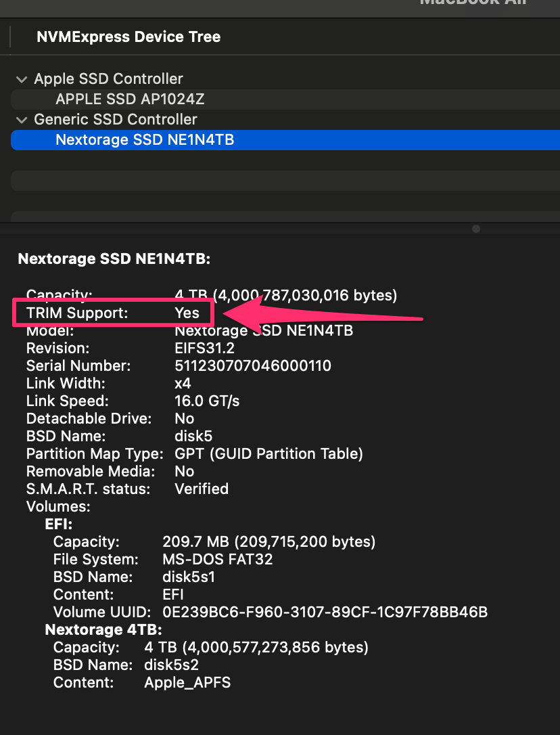Click the TRIM Support value Yes

[187, 313]
